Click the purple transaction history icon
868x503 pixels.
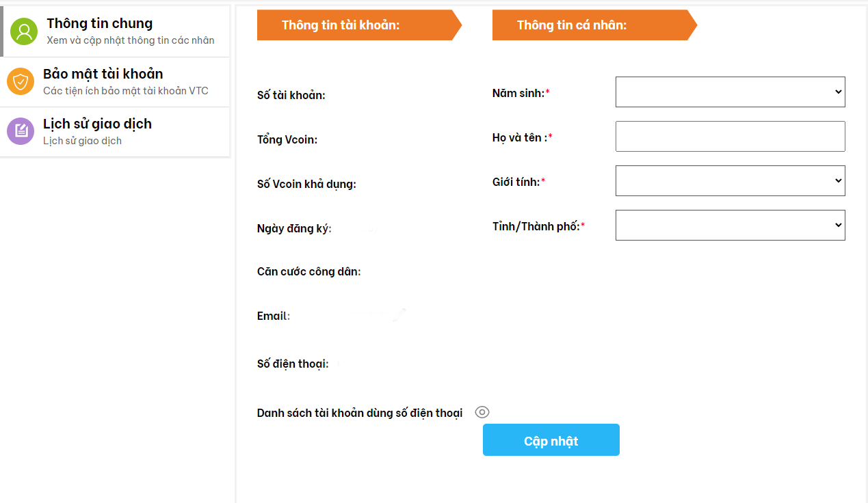21,131
